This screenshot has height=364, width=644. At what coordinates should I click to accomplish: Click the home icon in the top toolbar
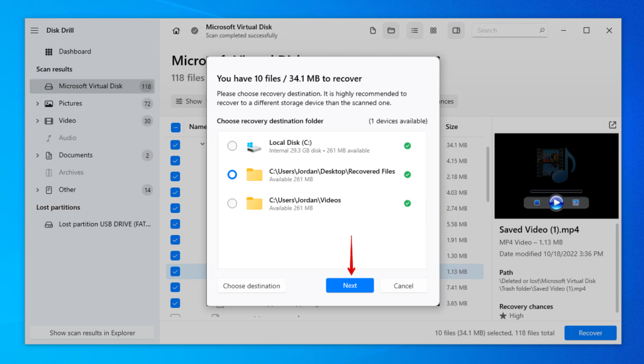coord(176,30)
